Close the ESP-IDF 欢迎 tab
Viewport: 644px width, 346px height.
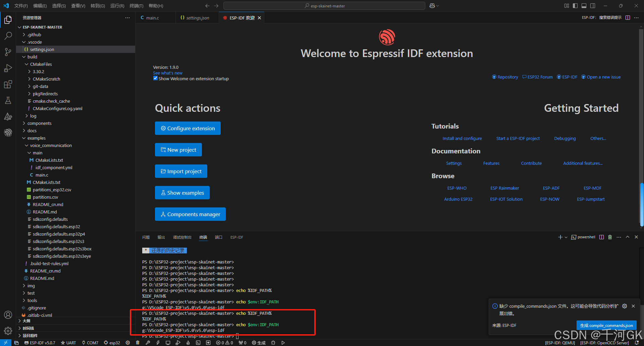pos(259,18)
